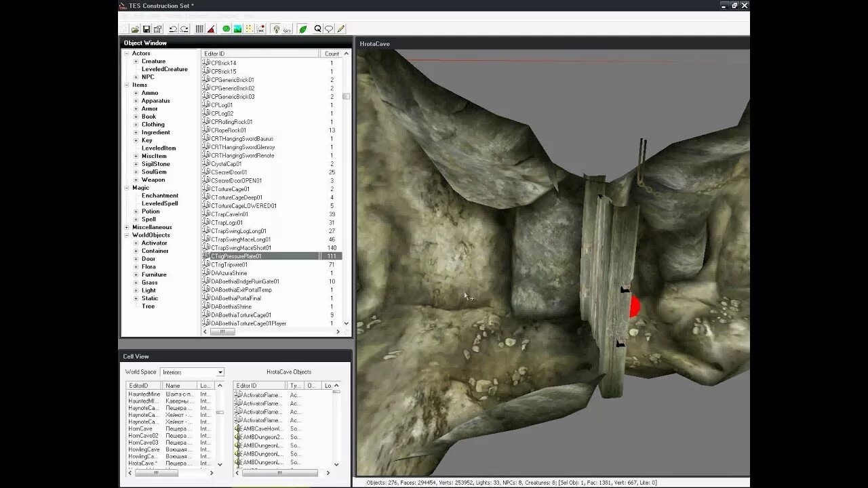868x488 pixels.
Task: Select LeveledCreature in object tree
Action: click(164, 69)
